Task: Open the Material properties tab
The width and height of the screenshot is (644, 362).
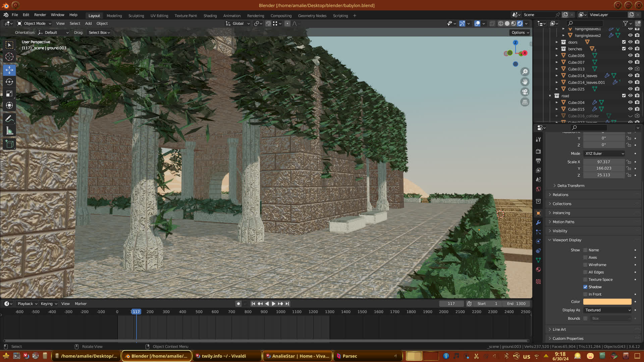Action: [538, 269]
